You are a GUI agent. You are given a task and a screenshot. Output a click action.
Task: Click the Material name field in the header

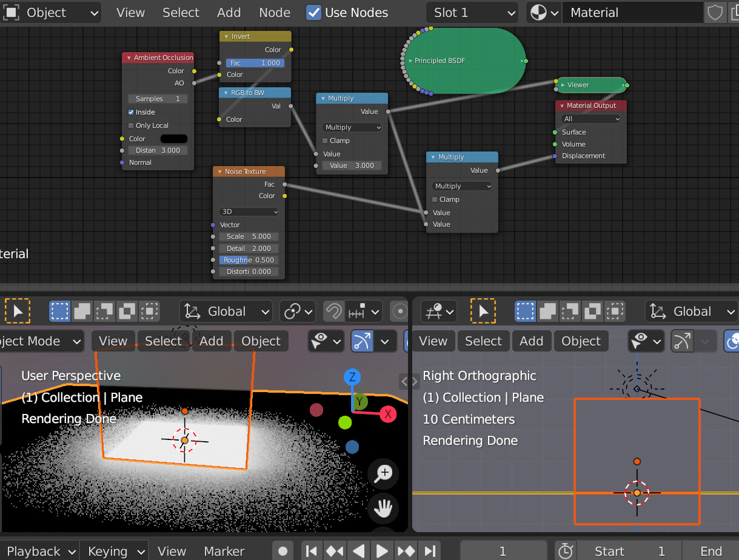(632, 12)
